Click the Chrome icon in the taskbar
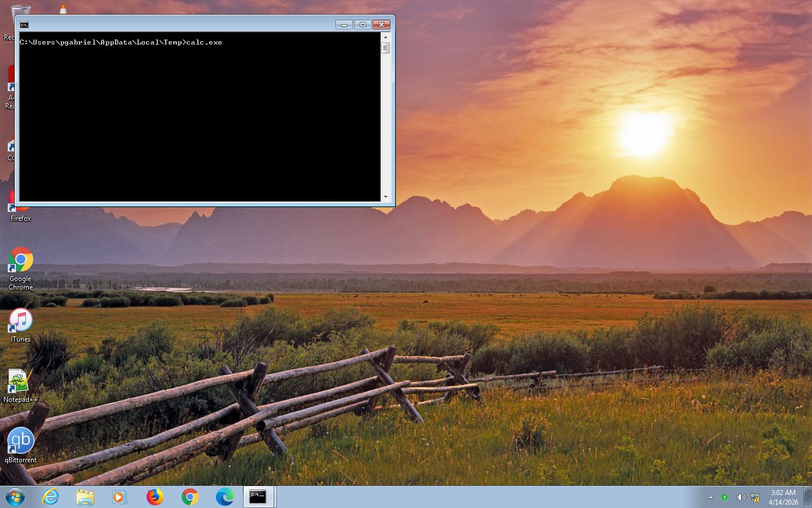 tap(189, 497)
